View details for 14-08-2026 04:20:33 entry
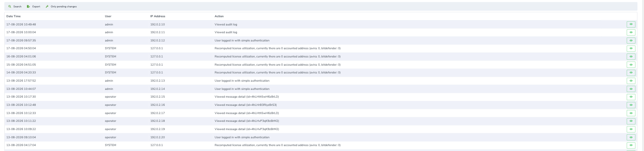The width and height of the screenshot is (644, 151). [631, 73]
